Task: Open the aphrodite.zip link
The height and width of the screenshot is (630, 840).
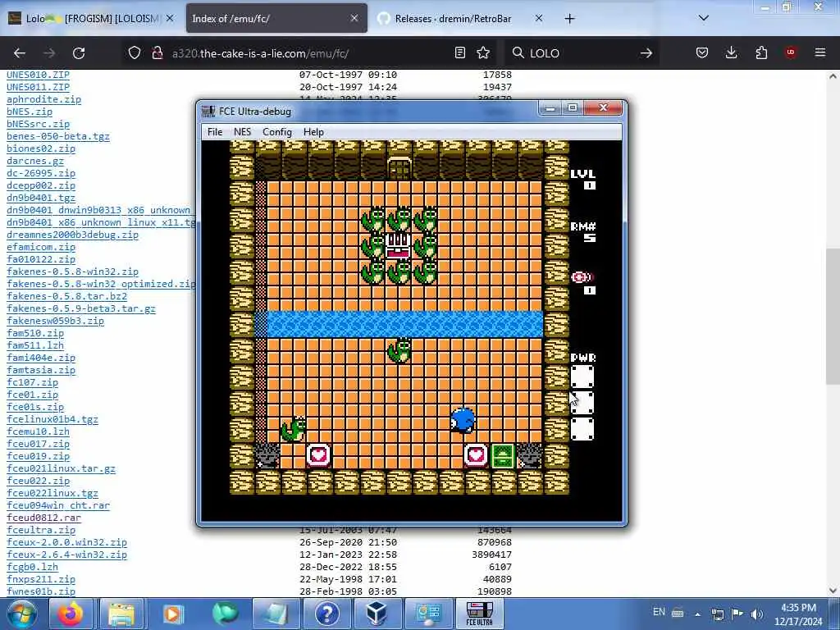Action: tap(44, 99)
